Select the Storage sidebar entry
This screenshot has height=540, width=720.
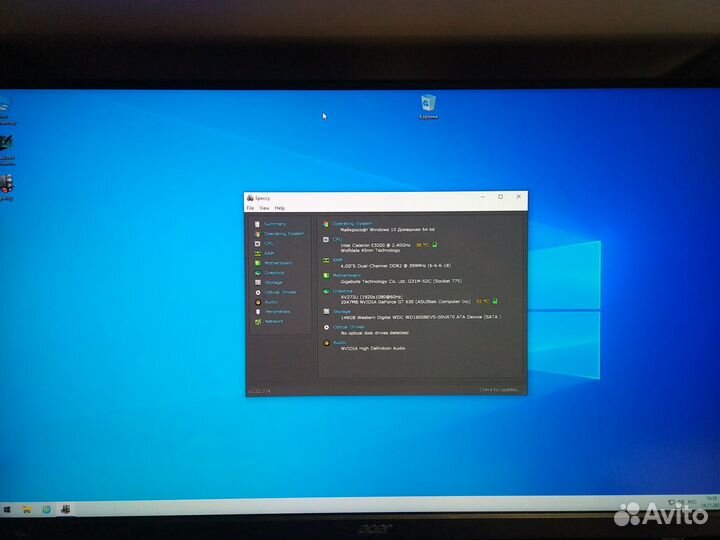tap(273, 283)
